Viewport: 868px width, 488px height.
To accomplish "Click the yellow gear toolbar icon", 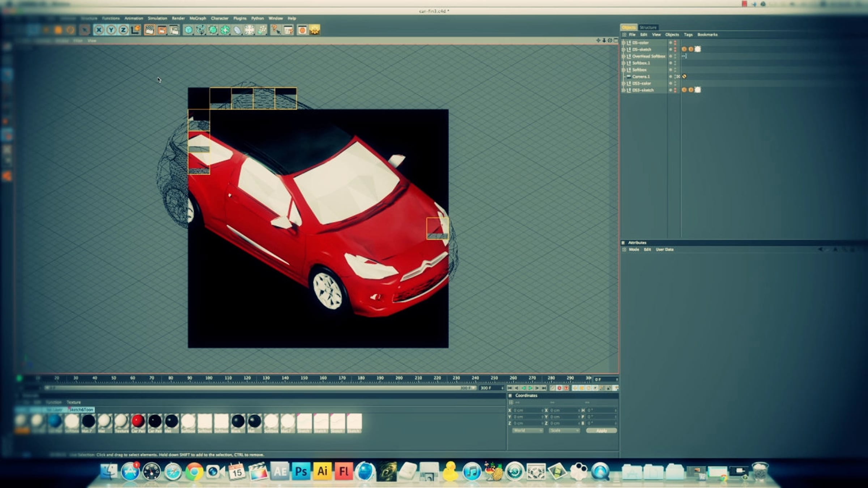I will point(315,30).
